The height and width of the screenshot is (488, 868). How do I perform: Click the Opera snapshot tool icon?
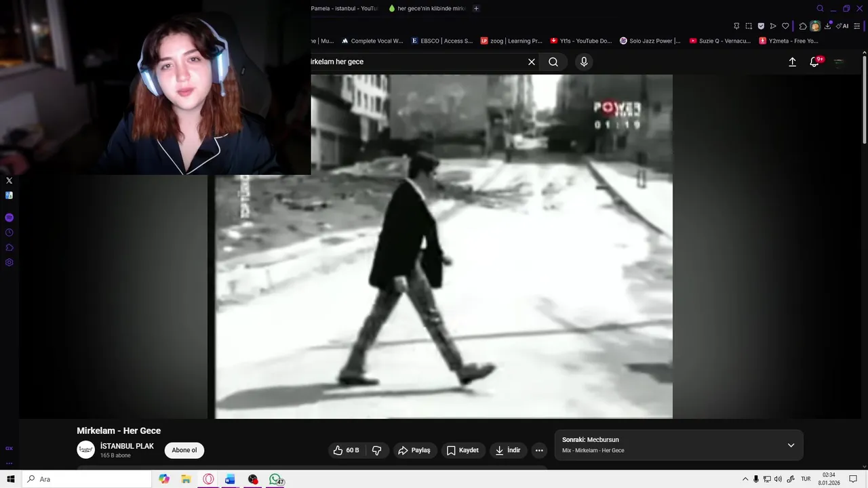pos(749,26)
